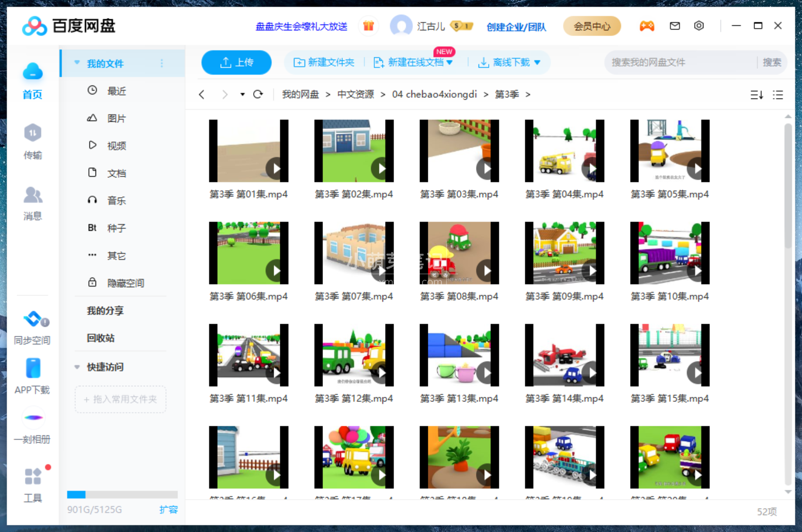The width and height of the screenshot is (802, 532).
Task: Open the settings hexagon icon
Action: point(699,26)
